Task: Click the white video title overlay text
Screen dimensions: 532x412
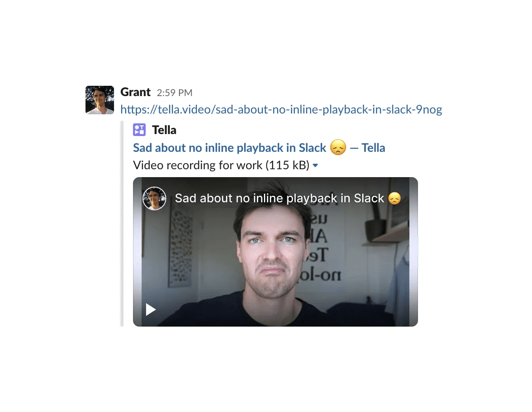Action: point(279,198)
